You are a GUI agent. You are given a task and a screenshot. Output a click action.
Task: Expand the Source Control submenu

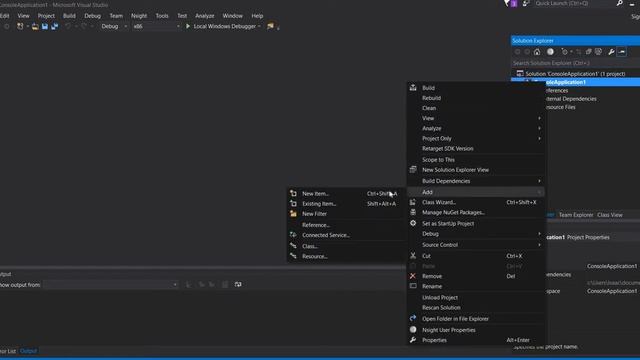(x=476, y=245)
